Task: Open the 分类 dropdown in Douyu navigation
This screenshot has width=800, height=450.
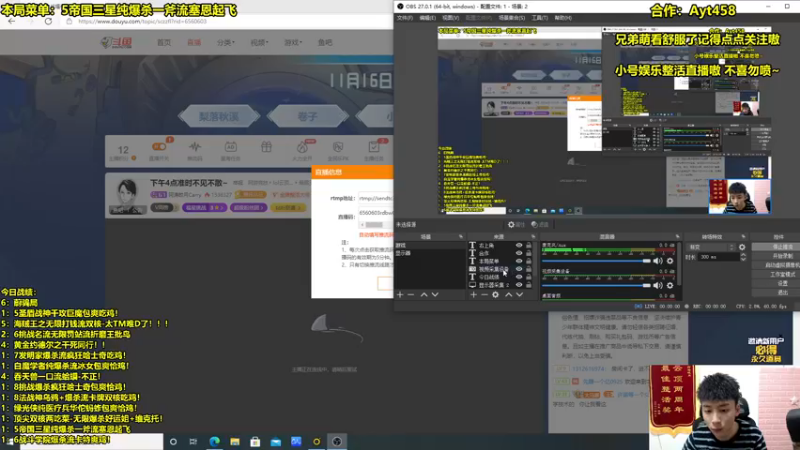Action: [x=226, y=42]
